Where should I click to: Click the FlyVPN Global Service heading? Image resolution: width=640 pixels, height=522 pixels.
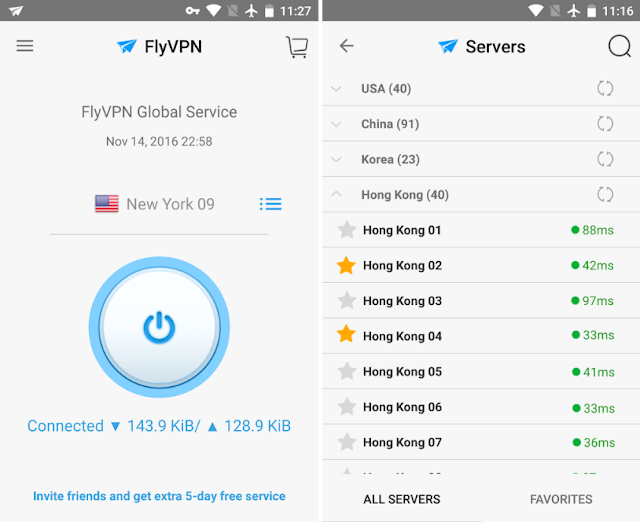point(159,112)
